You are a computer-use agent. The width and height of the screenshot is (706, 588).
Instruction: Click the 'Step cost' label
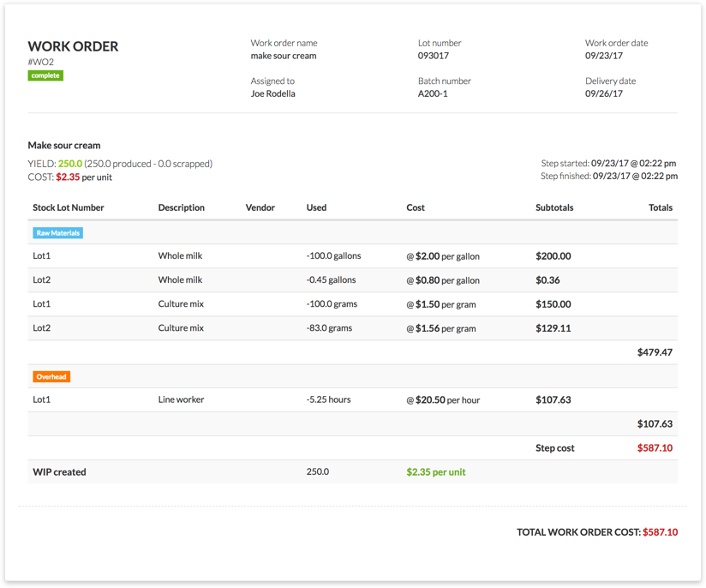tap(554, 448)
